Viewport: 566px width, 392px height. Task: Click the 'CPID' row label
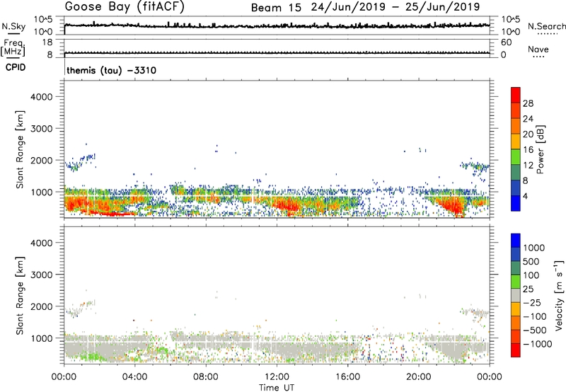point(16,67)
